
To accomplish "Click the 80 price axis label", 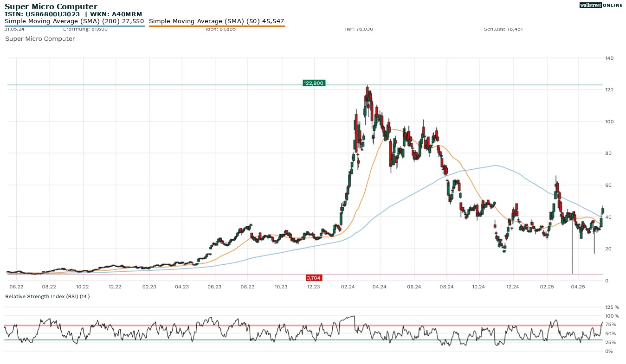I will [x=608, y=153].
